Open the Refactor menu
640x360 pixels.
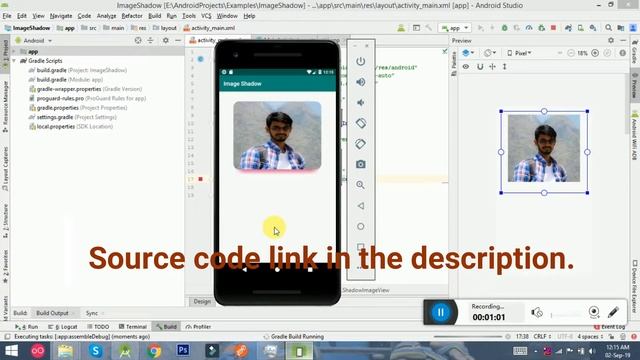(x=132, y=16)
